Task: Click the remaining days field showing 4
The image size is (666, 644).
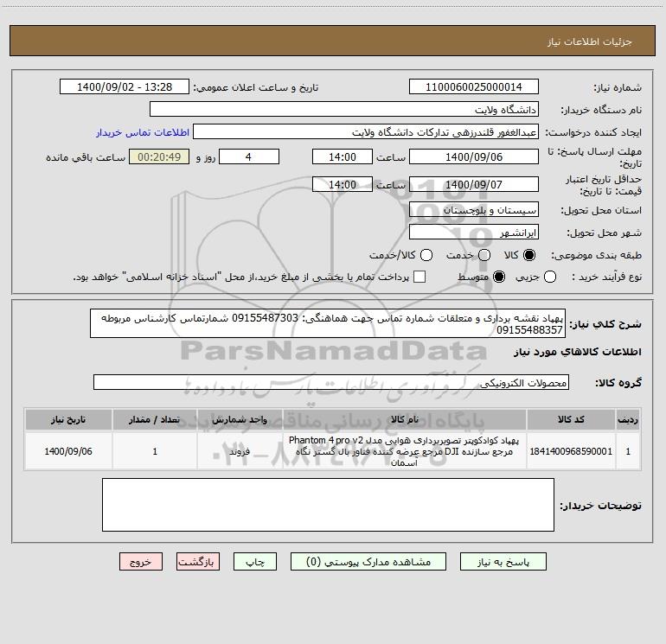Action: coord(249,156)
